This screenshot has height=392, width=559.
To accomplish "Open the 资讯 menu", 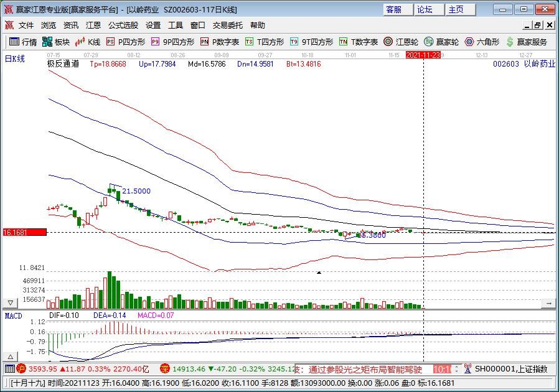I will tap(71, 26).
